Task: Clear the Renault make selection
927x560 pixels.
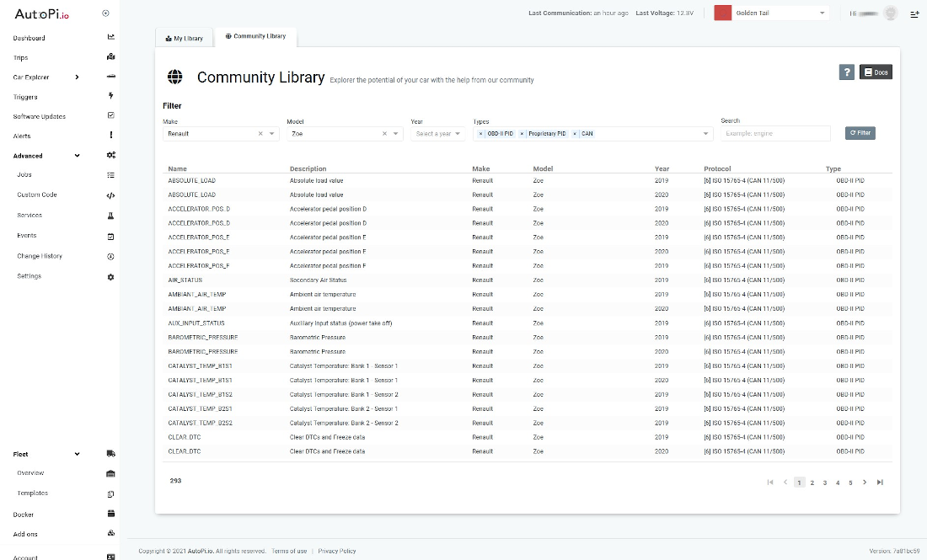Action: tap(260, 134)
